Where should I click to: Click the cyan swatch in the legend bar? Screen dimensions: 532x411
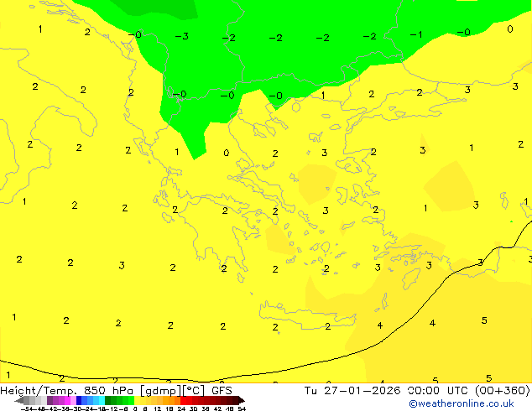102,400
